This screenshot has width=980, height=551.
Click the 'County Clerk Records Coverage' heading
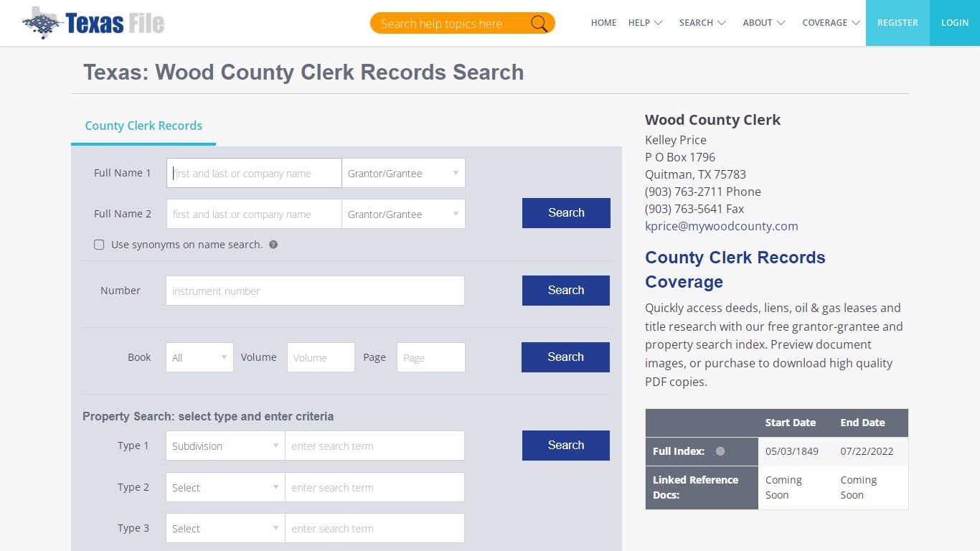coord(735,270)
